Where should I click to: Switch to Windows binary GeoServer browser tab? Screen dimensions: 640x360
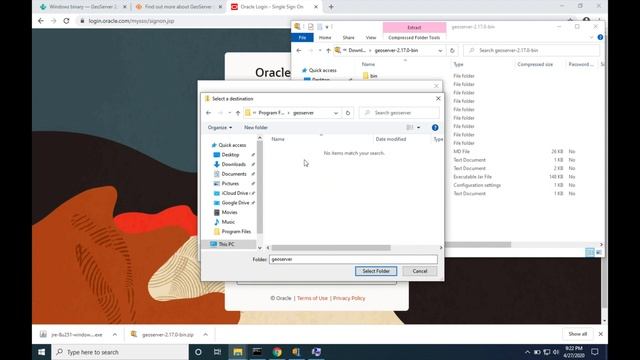83,7
